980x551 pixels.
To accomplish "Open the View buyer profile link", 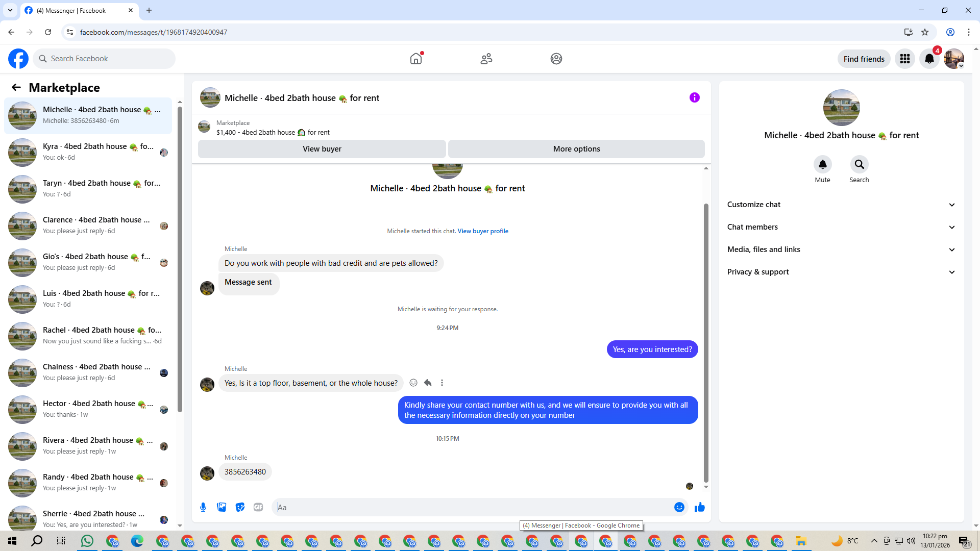I will (483, 231).
